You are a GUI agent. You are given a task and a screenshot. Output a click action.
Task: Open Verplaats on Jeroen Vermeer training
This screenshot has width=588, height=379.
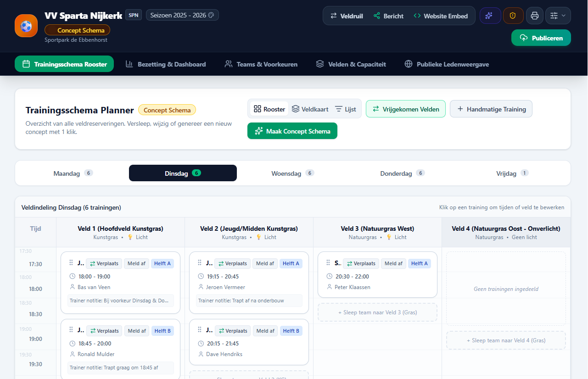coord(232,263)
